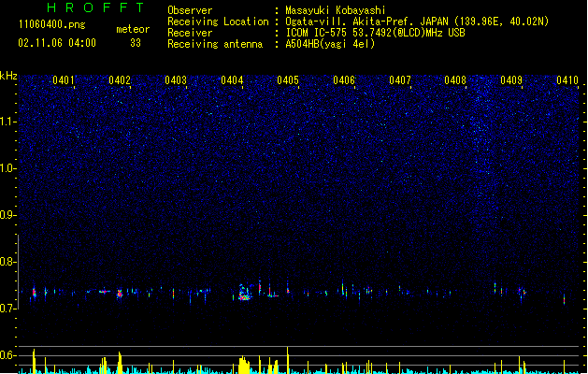The width and height of the screenshot is (588, 374).
Task: Click the 0401 time marker
Action: point(64,80)
